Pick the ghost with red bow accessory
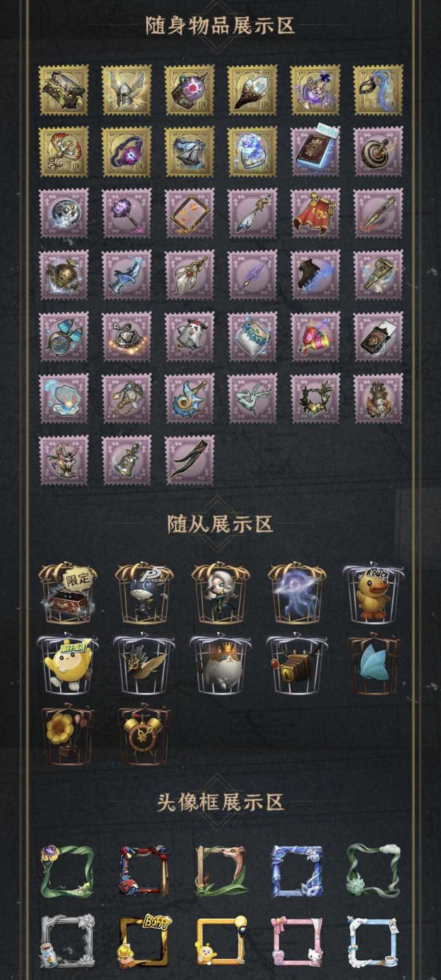441x980 pixels. [x=189, y=336]
